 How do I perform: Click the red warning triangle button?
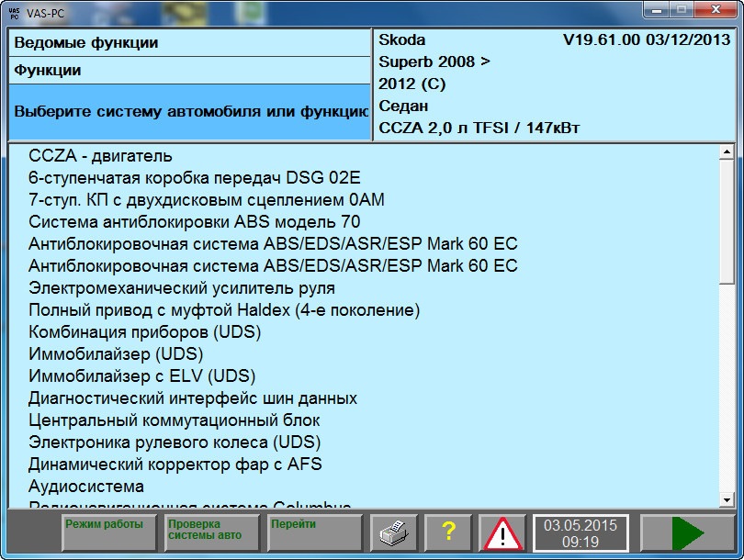coord(502,533)
